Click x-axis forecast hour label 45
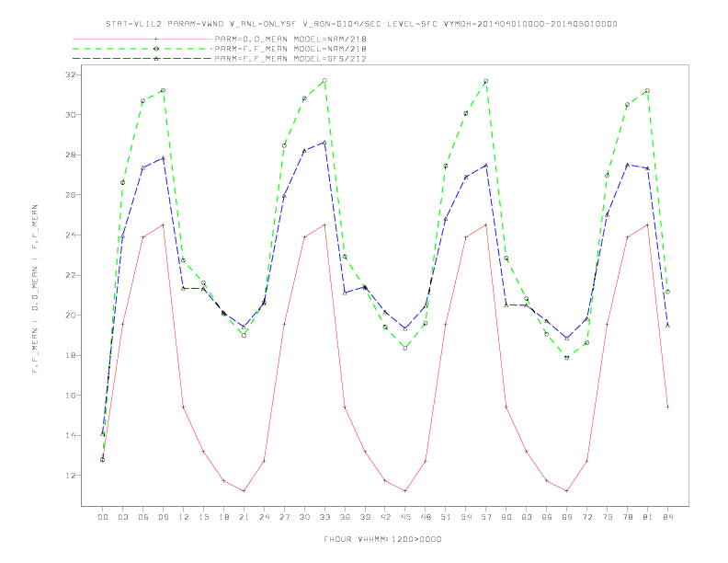 [x=405, y=517]
